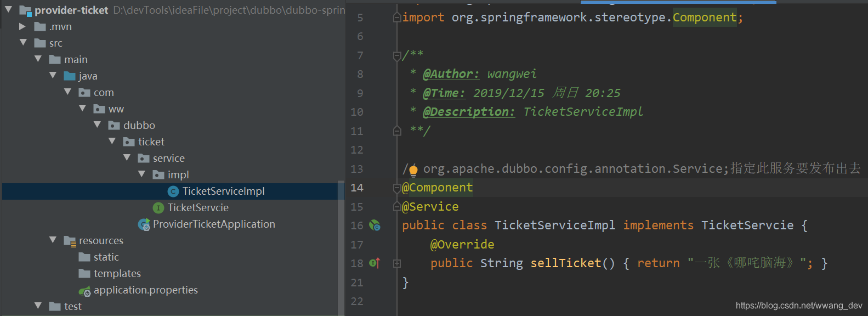Screen dimensions: 868x316
Task: Click the provider-ticket module icon
Action: pyautogui.click(x=25, y=10)
